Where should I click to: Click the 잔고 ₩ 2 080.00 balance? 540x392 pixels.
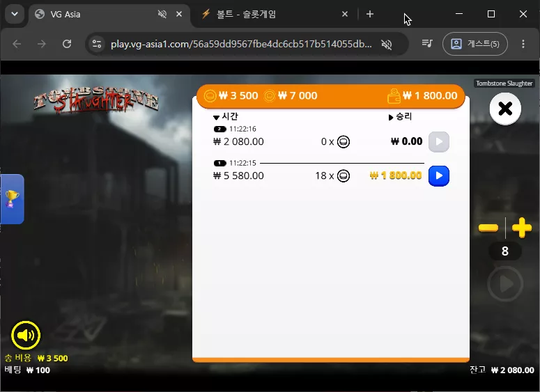(502, 370)
